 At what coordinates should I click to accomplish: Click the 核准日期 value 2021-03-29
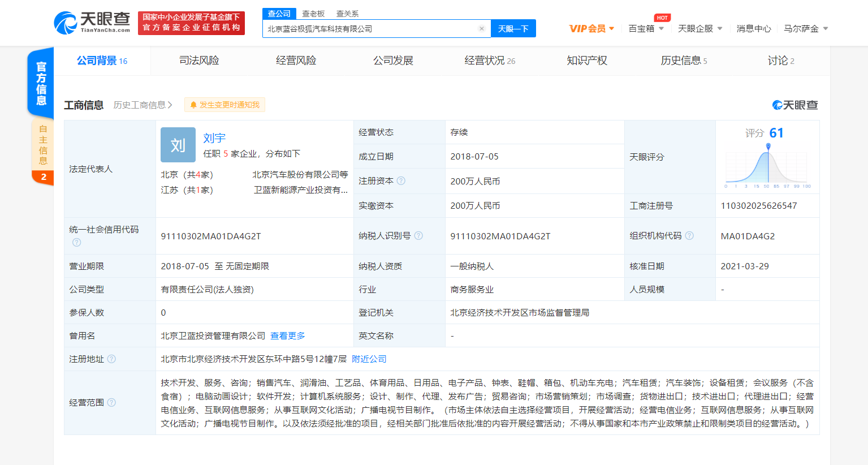click(x=745, y=266)
